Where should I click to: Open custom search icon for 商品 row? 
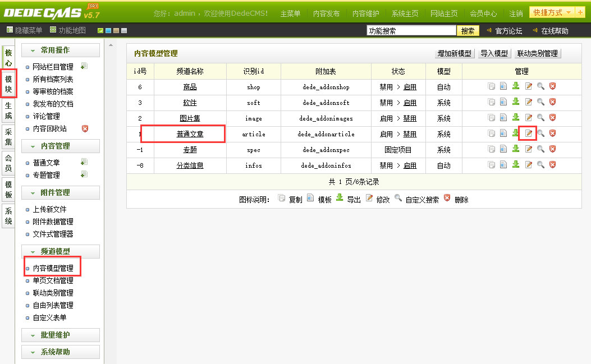click(x=540, y=86)
